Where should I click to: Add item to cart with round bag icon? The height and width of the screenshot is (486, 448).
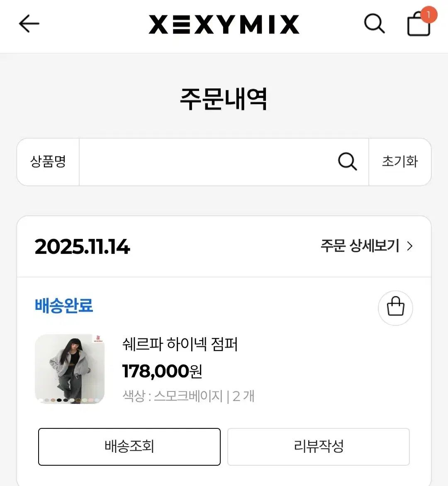coord(395,308)
